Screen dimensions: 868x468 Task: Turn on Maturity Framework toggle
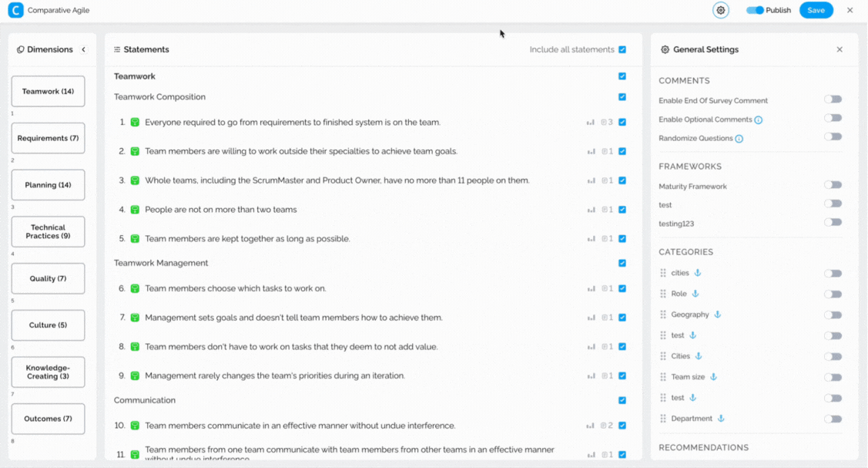click(833, 185)
